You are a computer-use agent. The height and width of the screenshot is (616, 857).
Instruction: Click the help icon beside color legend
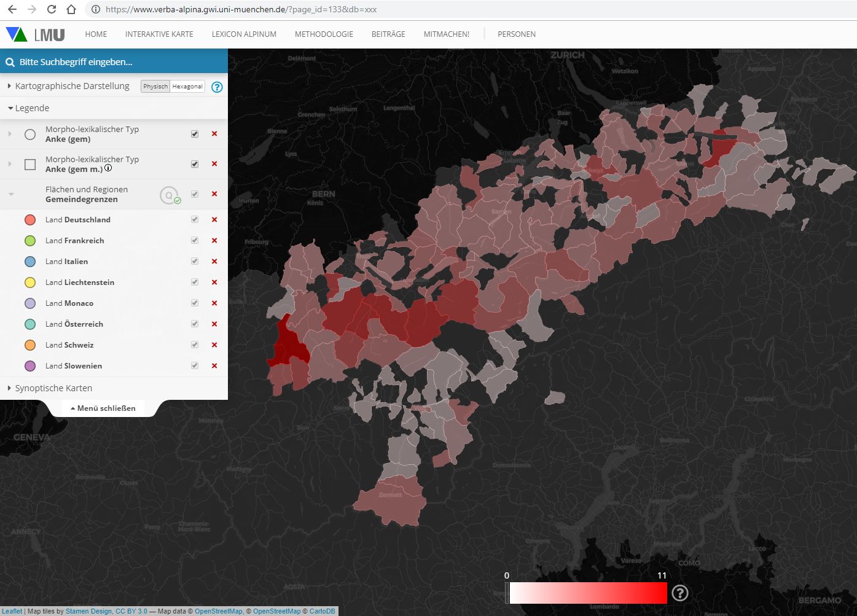pyautogui.click(x=679, y=593)
